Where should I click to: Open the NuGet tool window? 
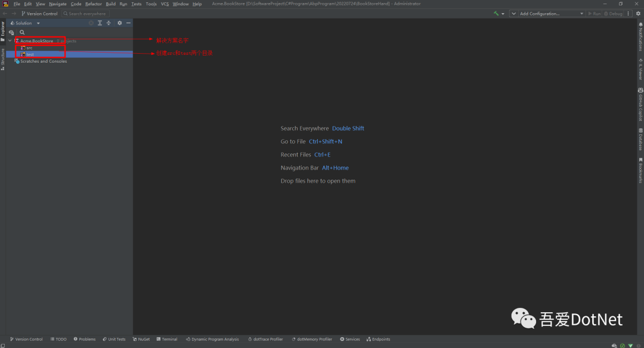point(141,340)
